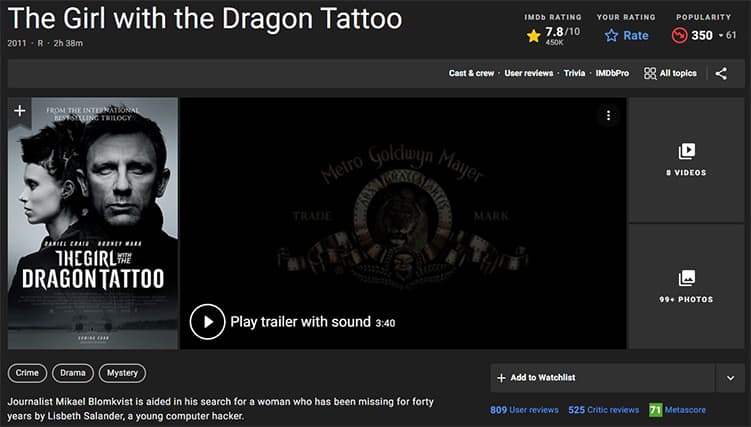The height and width of the screenshot is (427, 751).
Task: Open 809 User reviews link
Action: point(524,410)
